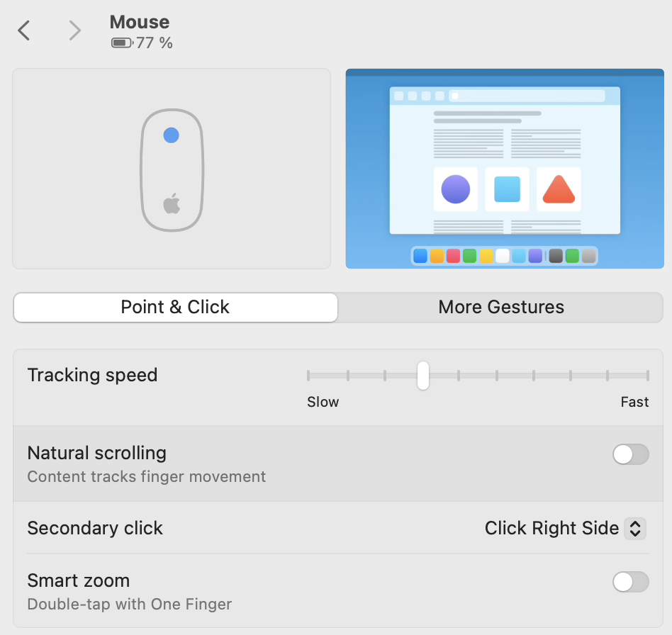
Task: Click the orange triangle icon in preview
Action: pos(559,189)
